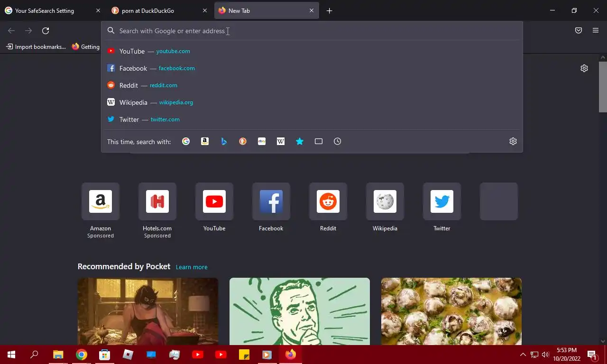Click the Save to Pocket icon
The height and width of the screenshot is (364, 607).
(579, 30)
